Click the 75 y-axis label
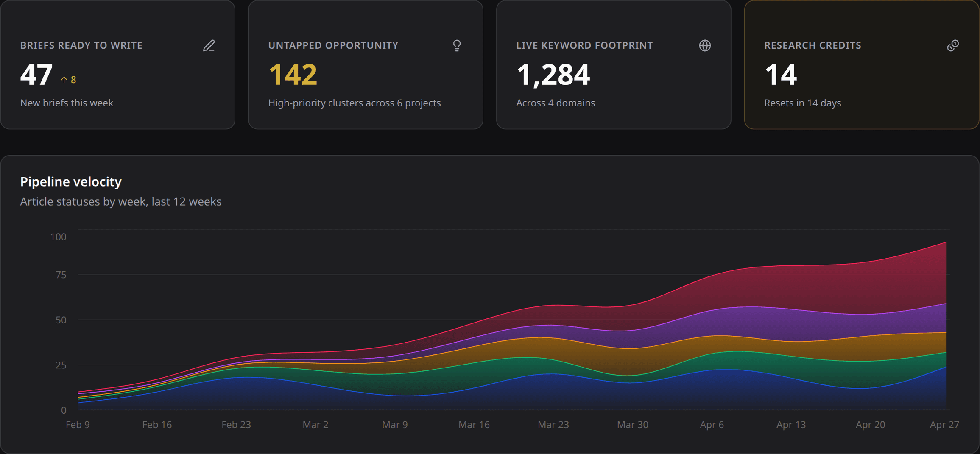Viewport: 980px width, 454px height. (61, 275)
